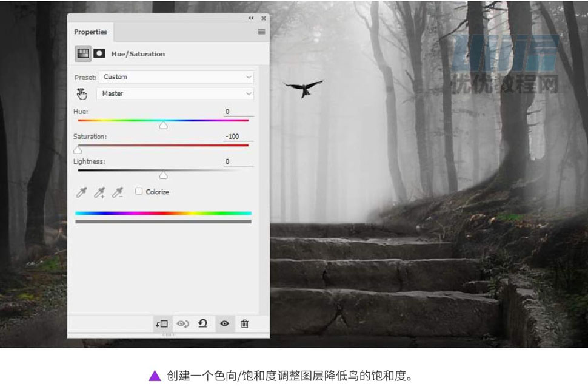
Task: Reset adjustment to defaults
Action: tap(203, 323)
